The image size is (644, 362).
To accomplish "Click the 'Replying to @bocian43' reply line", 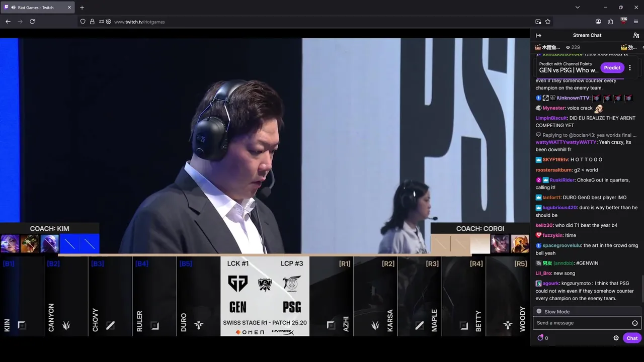I will pos(586,135).
